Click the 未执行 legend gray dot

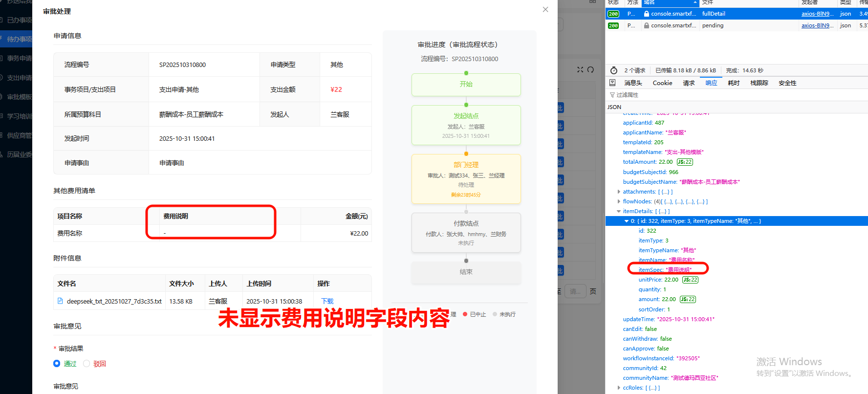click(495, 314)
